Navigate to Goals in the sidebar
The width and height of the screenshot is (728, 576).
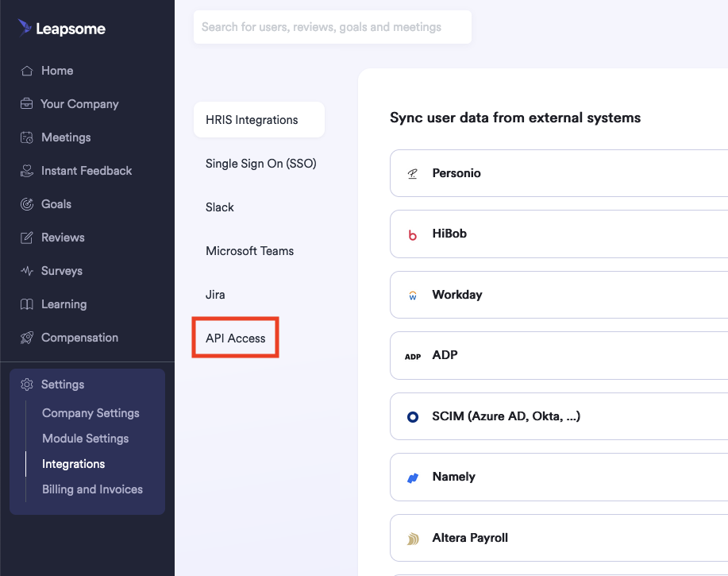(x=56, y=203)
